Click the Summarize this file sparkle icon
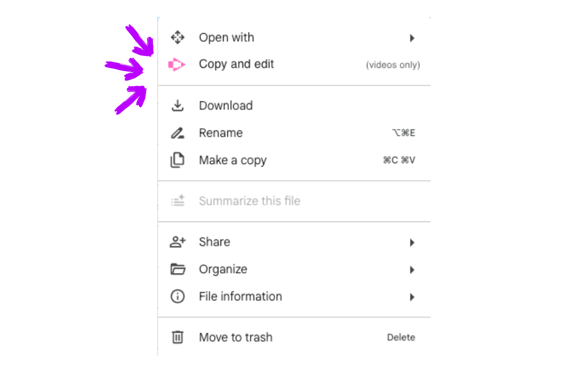 point(177,201)
